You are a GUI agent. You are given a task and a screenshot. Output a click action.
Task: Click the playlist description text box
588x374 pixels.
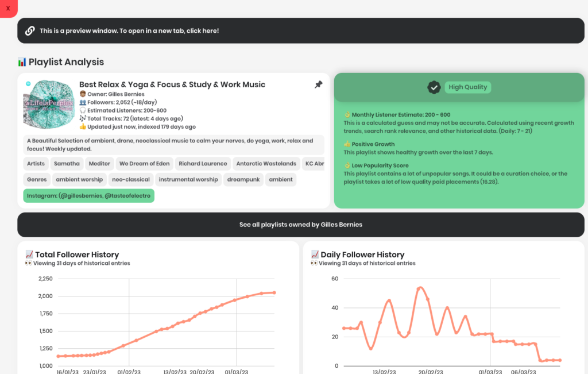click(173, 145)
